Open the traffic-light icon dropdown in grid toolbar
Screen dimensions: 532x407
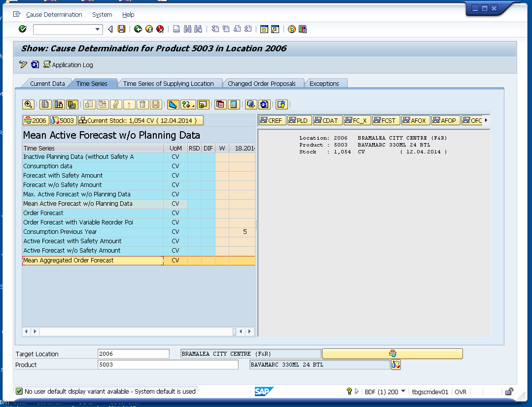pyautogui.click(x=188, y=105)
